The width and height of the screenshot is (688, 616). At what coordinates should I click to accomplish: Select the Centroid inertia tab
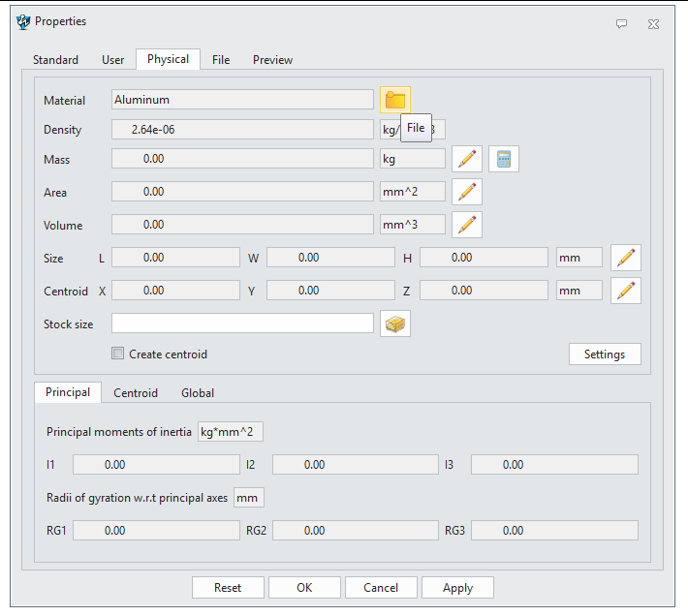[x=136, y=393]
